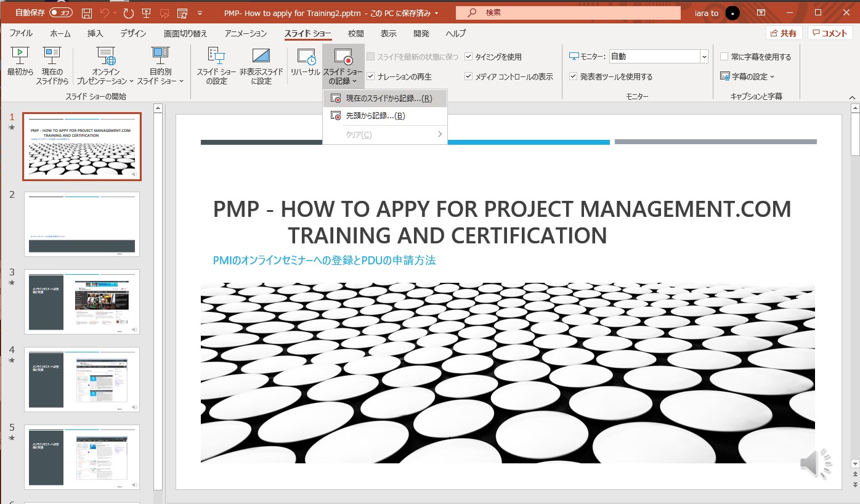Click the animation star beside slide 1
This screenshot has width=860, height=504.
click(12, 127)
